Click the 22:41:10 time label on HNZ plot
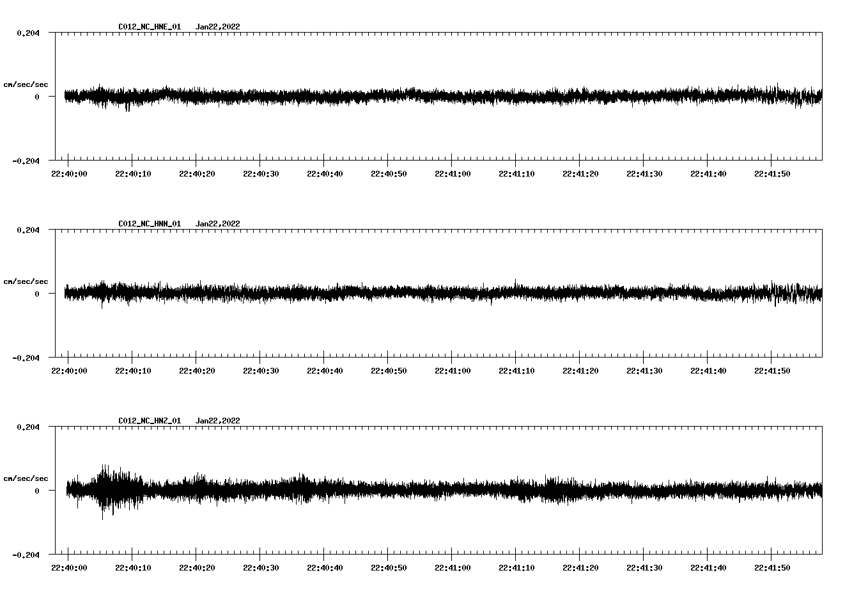 click(x=516, y=568)
